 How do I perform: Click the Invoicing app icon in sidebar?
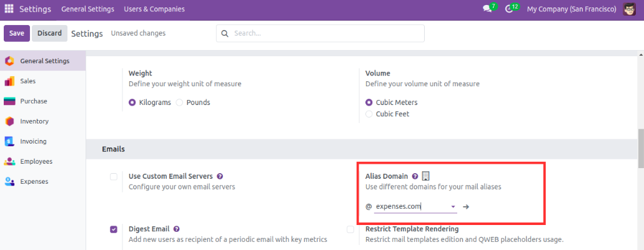coord(9,141)
